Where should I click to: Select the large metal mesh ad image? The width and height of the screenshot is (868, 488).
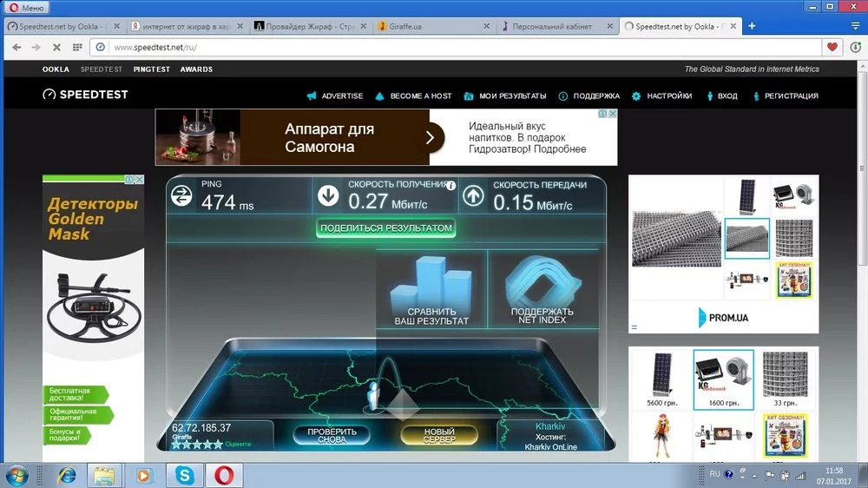pos(676,238)
